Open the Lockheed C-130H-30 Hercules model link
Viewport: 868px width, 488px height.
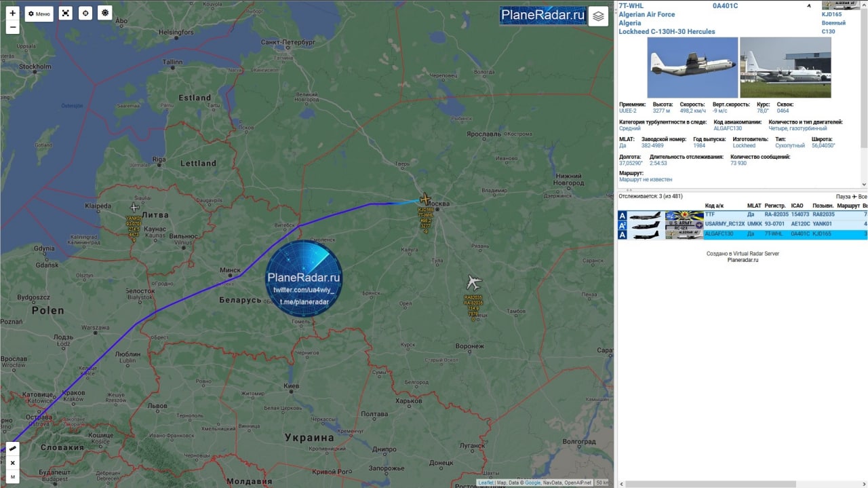coord(667,31)
